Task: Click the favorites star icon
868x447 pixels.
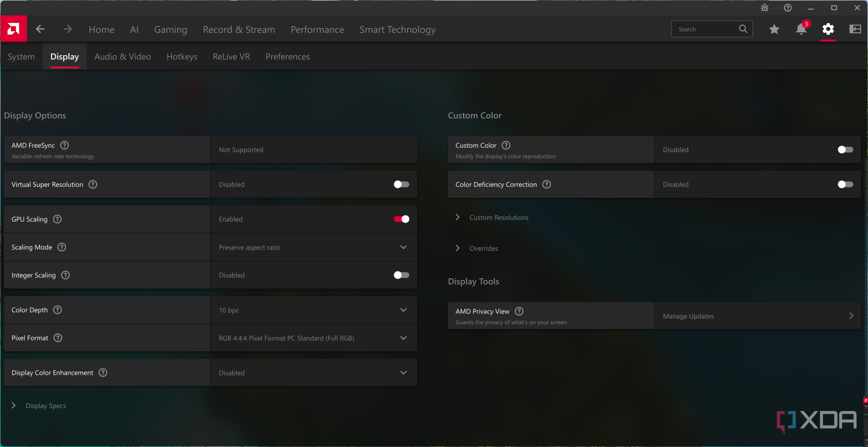Action: pyautogui.click(x=774, y=29)
